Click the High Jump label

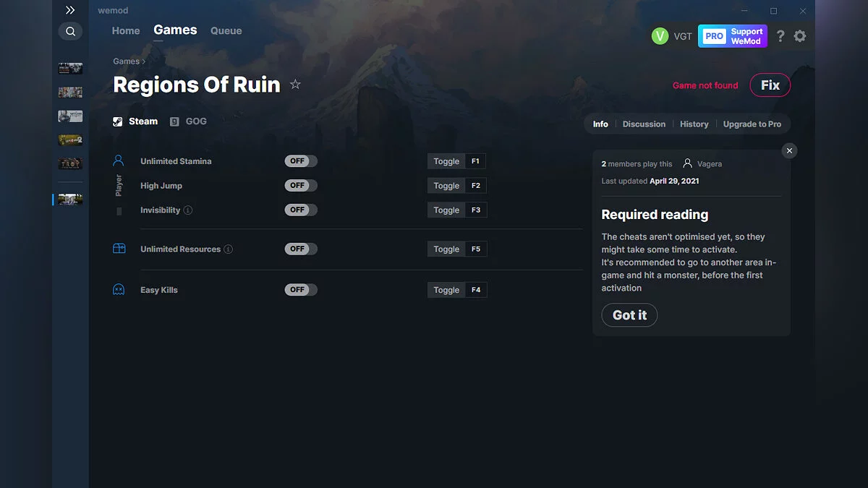[161, 186]
